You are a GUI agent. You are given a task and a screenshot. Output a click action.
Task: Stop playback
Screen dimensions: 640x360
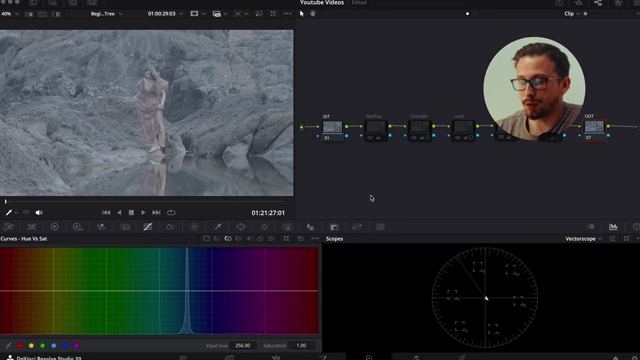tap(131, 213)
